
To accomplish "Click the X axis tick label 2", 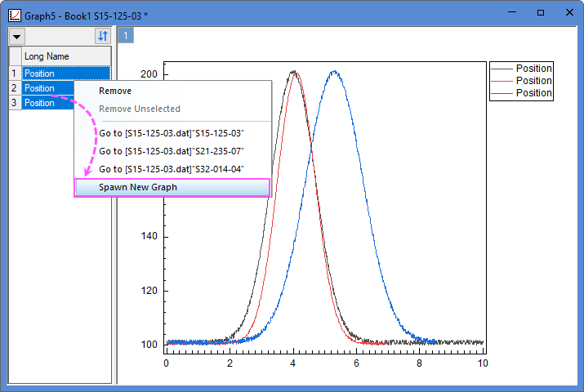I will pyautogui.click(x=230, y=363).
